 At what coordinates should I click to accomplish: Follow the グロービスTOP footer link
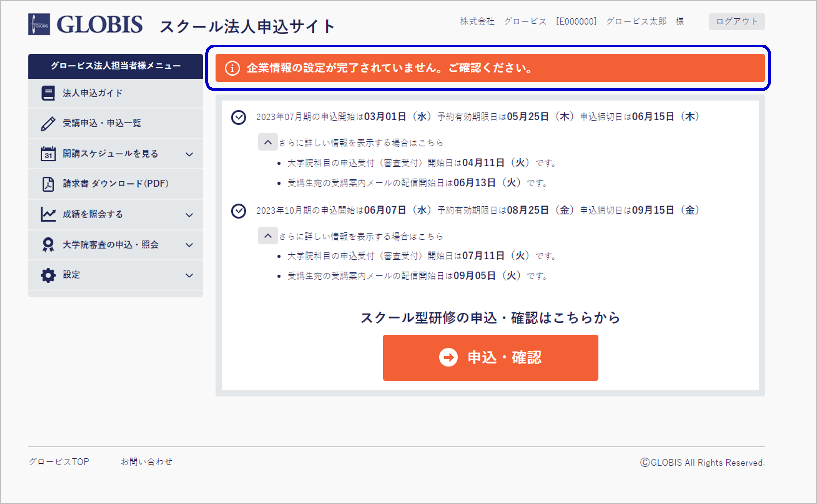click(x=59, y=462)
